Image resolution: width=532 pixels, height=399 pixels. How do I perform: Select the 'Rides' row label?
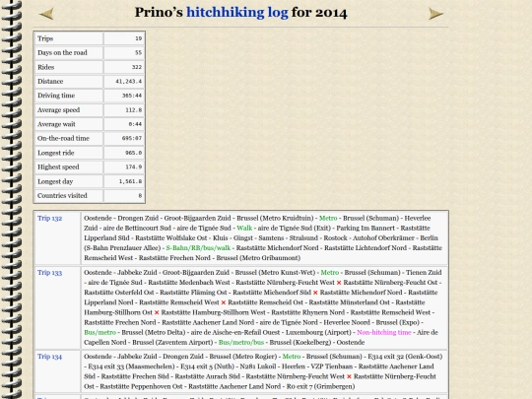tap(45, 67)
